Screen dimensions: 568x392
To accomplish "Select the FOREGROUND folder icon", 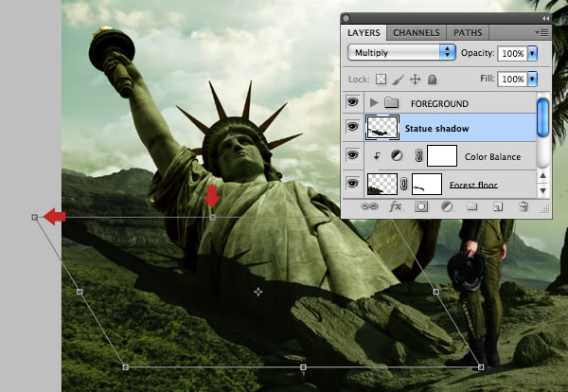I will [x=391, y=102].
